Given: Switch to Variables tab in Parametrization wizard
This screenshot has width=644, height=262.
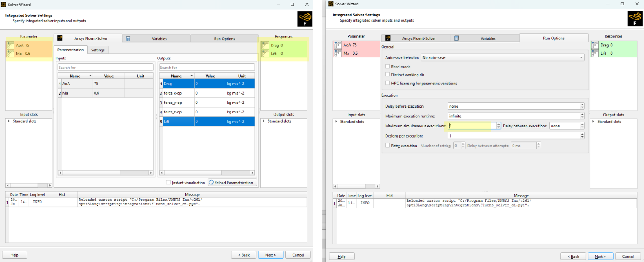Looking at the screenshot, I should coord(156,38).
